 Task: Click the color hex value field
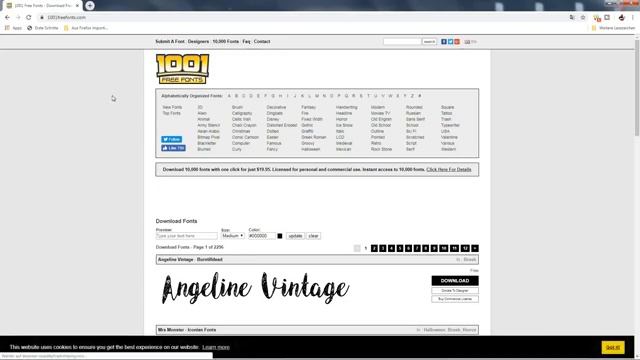pos(262,236)
